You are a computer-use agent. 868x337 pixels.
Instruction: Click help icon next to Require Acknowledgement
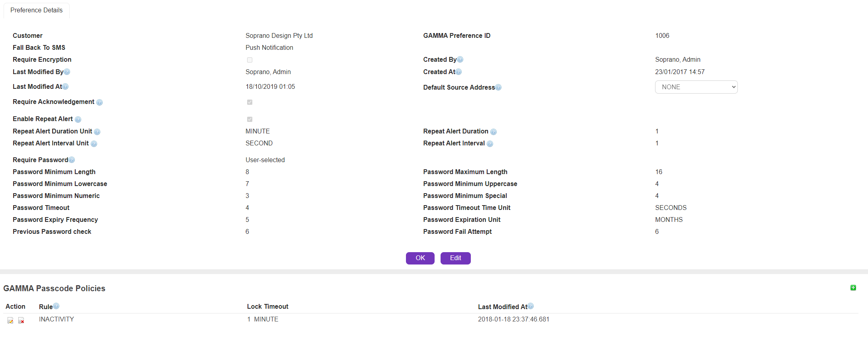pyautogui.click(x=99, y=102)
